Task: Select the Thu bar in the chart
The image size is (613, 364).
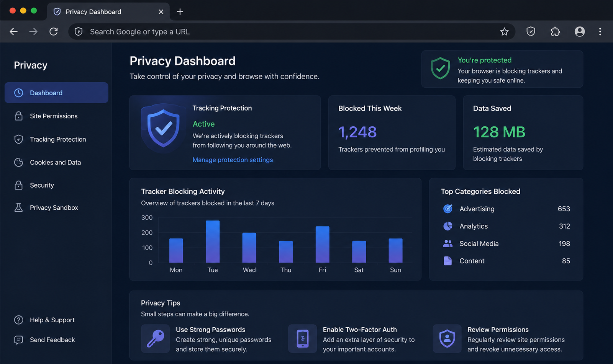Action: click(x=286, y=252)
